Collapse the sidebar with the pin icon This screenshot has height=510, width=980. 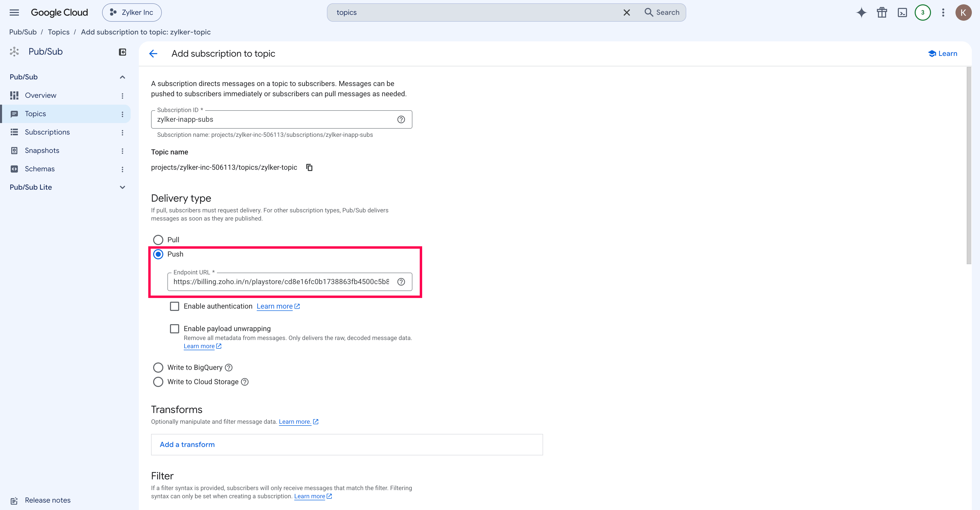tap(122, 52)
